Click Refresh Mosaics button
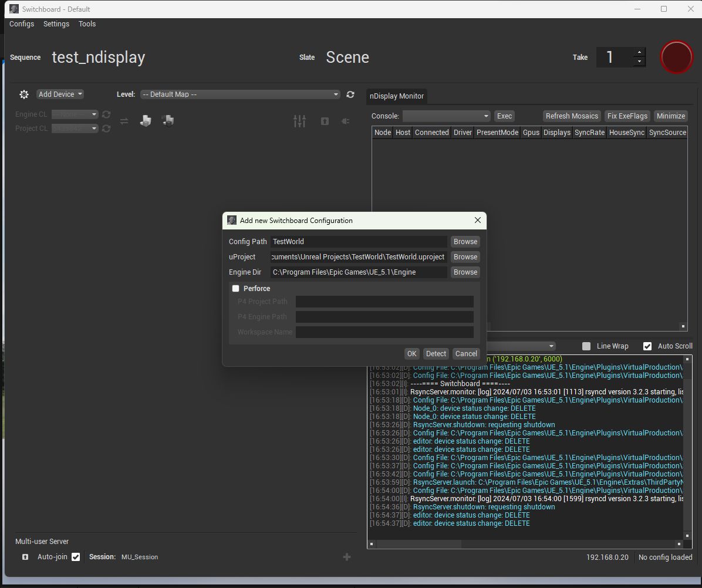702x588 pixels. (572, 116)
